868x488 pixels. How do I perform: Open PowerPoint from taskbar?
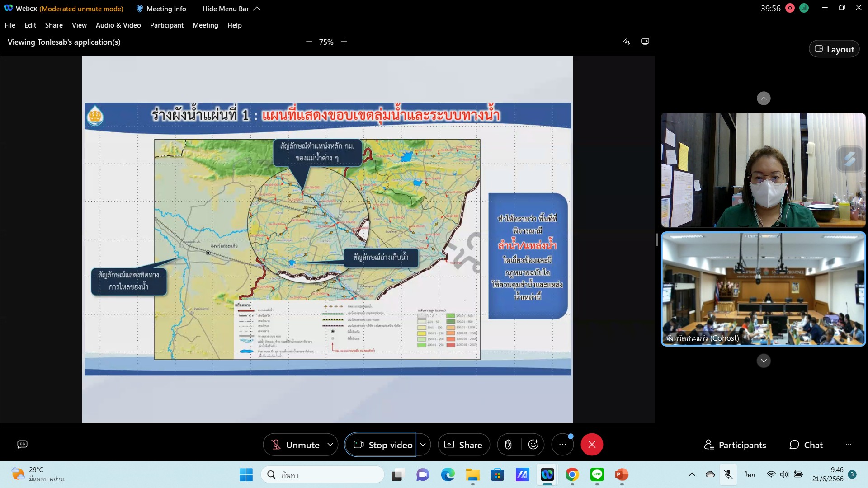[x=622, y=475]
